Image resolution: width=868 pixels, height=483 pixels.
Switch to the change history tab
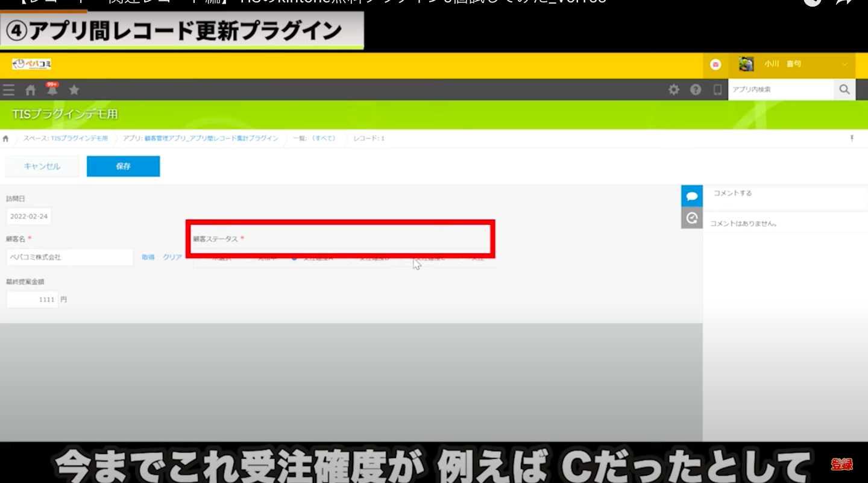pos(692,218)
